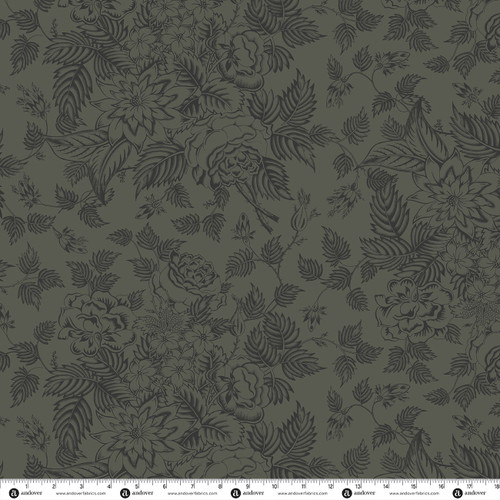Click the andover logo between ruler marks 4 and 5
This screenshot has width=500, height=500.
tap(136, 493)
